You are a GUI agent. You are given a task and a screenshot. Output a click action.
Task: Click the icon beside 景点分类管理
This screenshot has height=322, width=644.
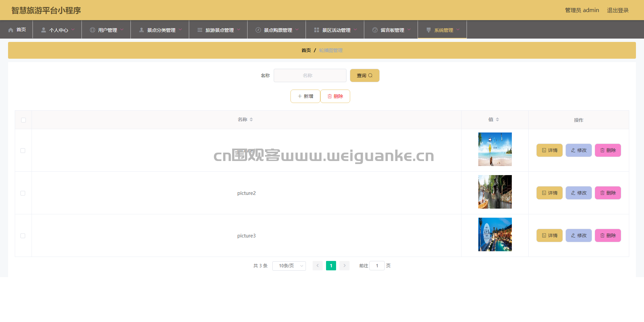point(142,30)
